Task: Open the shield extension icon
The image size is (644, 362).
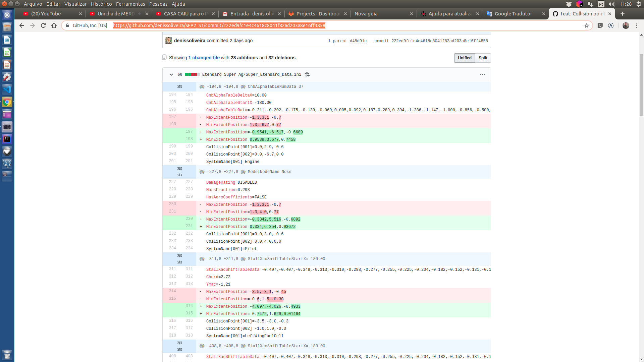Action: click(600, 25)
